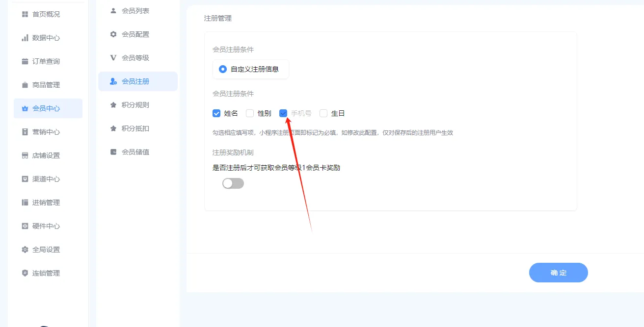Open 全局设置 from the sidebar
The image size is (644, 327).
tap(25, 249)
